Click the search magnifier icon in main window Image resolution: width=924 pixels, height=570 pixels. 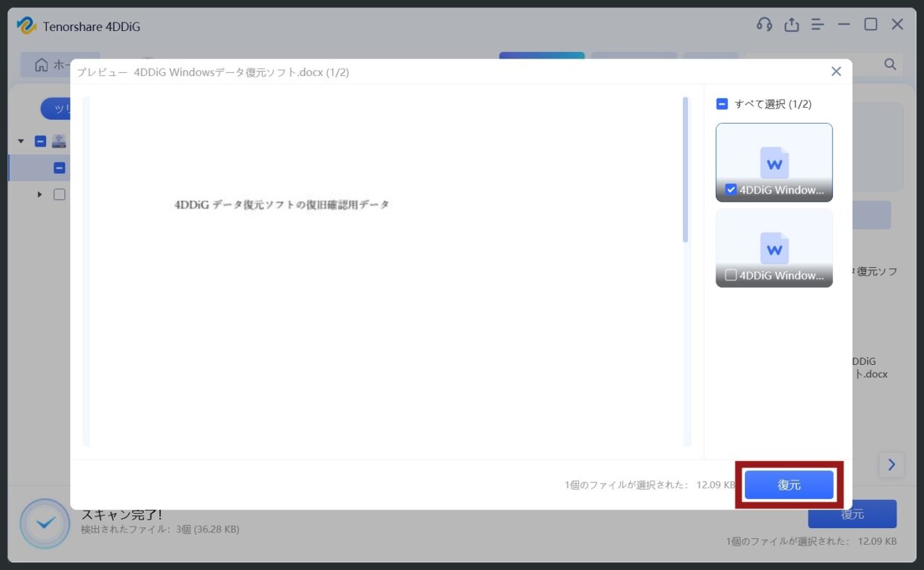(x=891, y=64)
